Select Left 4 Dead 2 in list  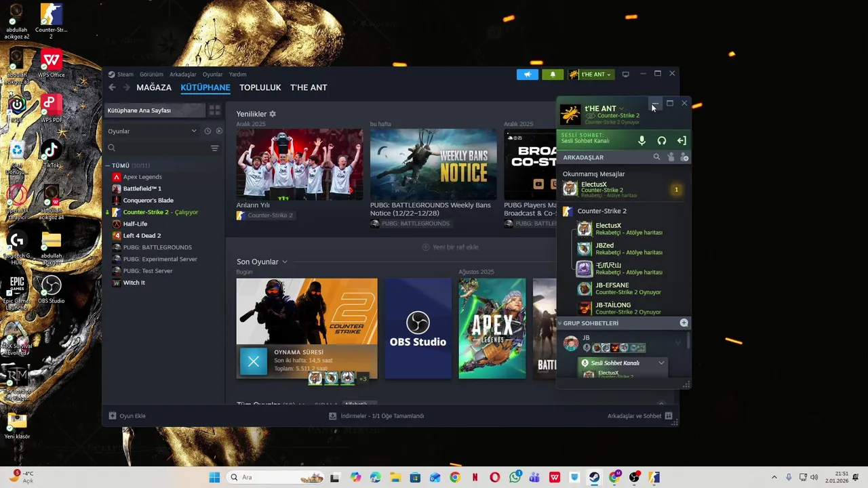(x=142, y=236)
